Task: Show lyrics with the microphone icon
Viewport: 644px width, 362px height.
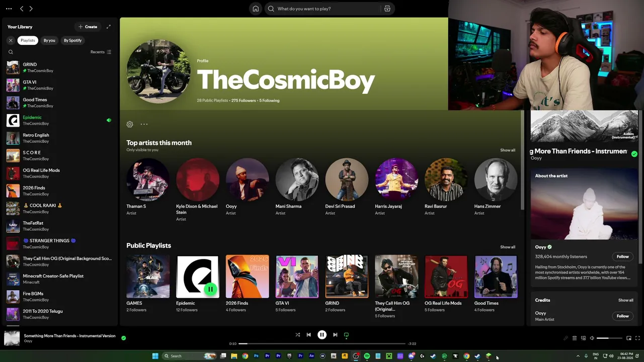Action: tap(566, 338)
